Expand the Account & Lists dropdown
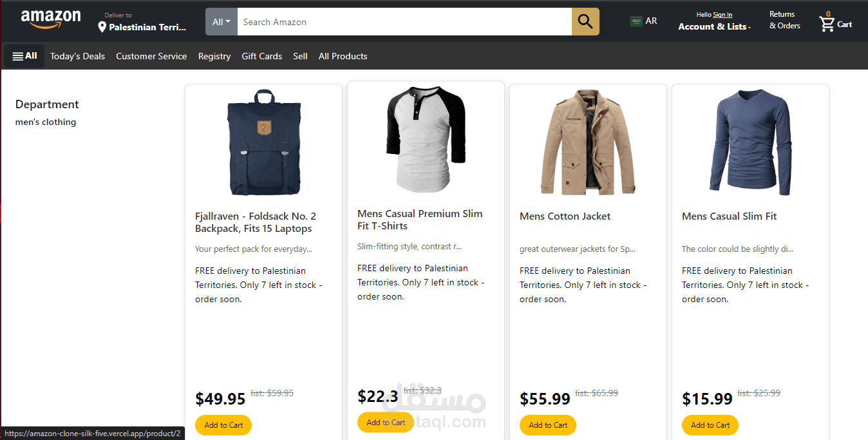The width and height of the screenshot is (868, 440). pyautogui.click(x=714, y=26)
